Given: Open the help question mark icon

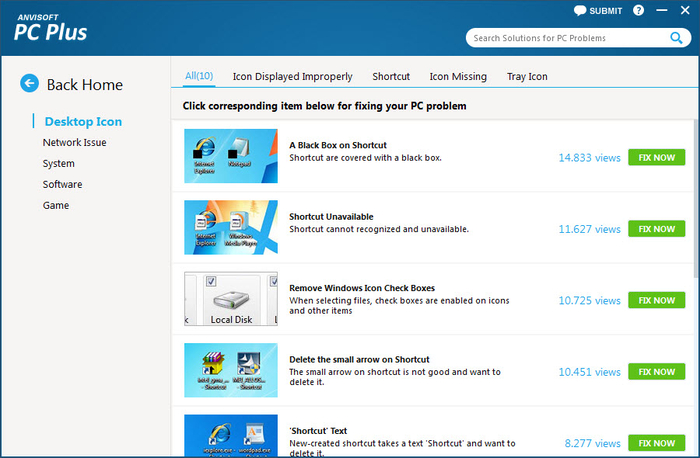Looking at the screenshot, I should coord(639,11).
